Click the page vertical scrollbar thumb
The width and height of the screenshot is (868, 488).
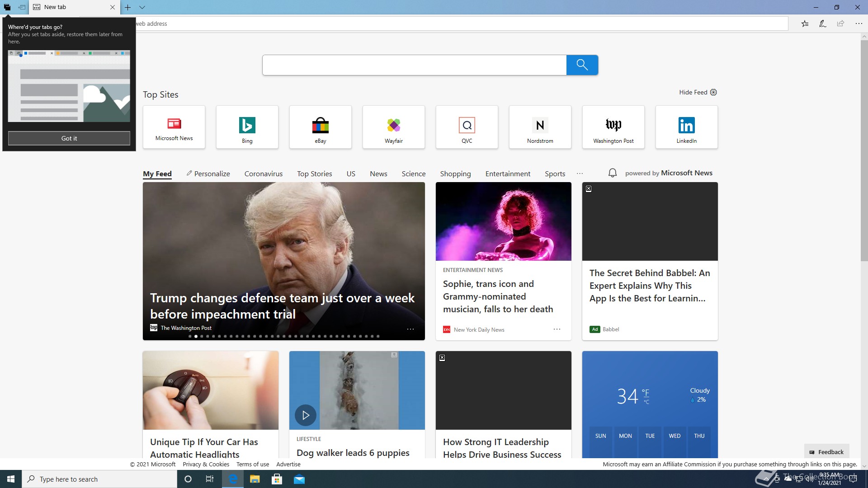pos(864,150)
